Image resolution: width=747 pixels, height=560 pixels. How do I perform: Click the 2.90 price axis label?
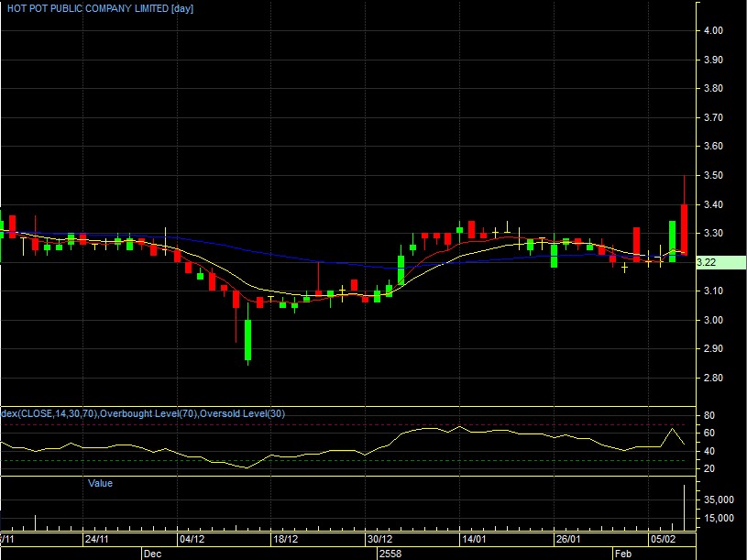point(713,348)
